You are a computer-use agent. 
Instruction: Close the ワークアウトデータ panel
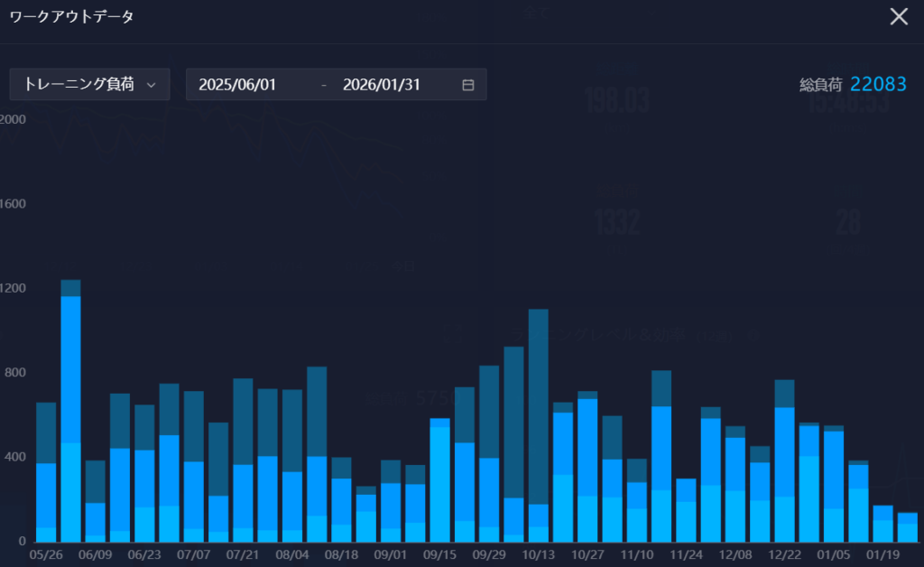pos(899,16)
